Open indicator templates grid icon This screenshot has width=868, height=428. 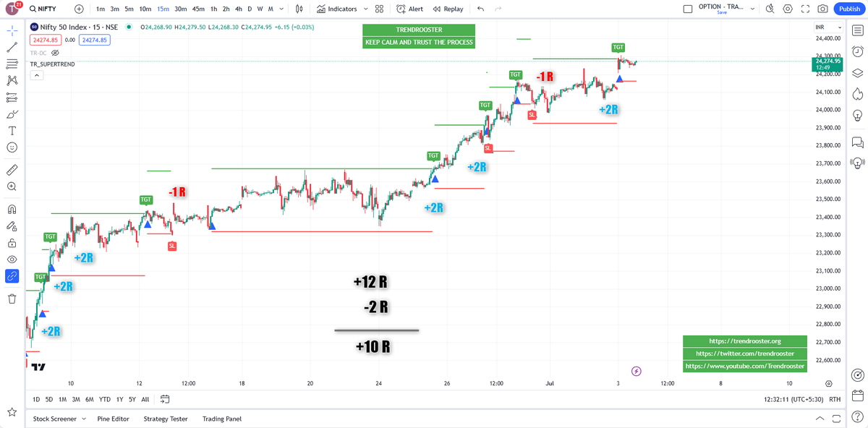click(380, 9)
